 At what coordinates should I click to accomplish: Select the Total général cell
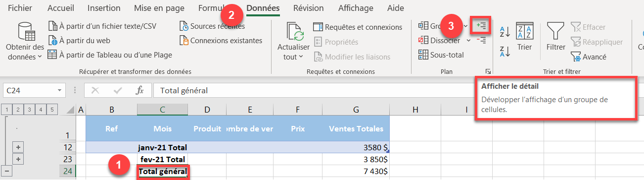coord(162,172)
